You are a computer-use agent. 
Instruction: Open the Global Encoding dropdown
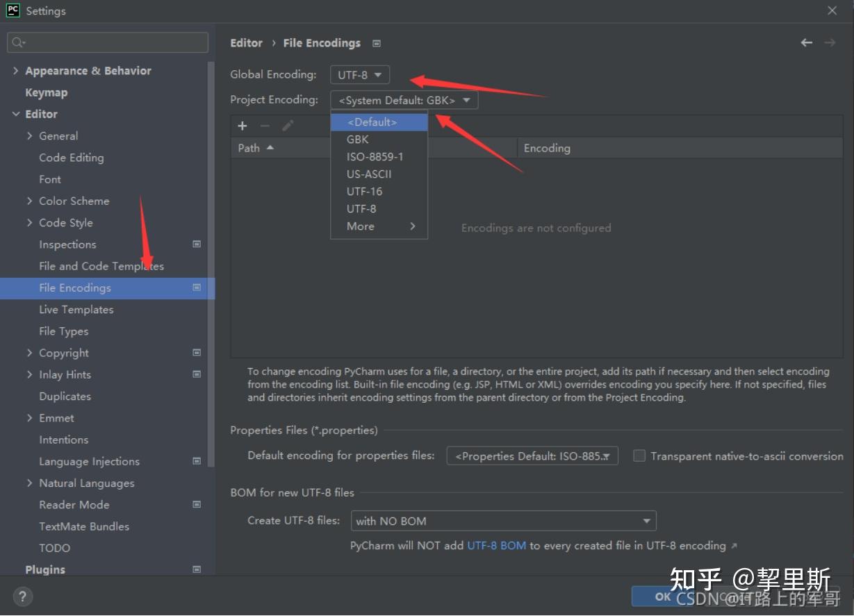[x=359, y=74]
